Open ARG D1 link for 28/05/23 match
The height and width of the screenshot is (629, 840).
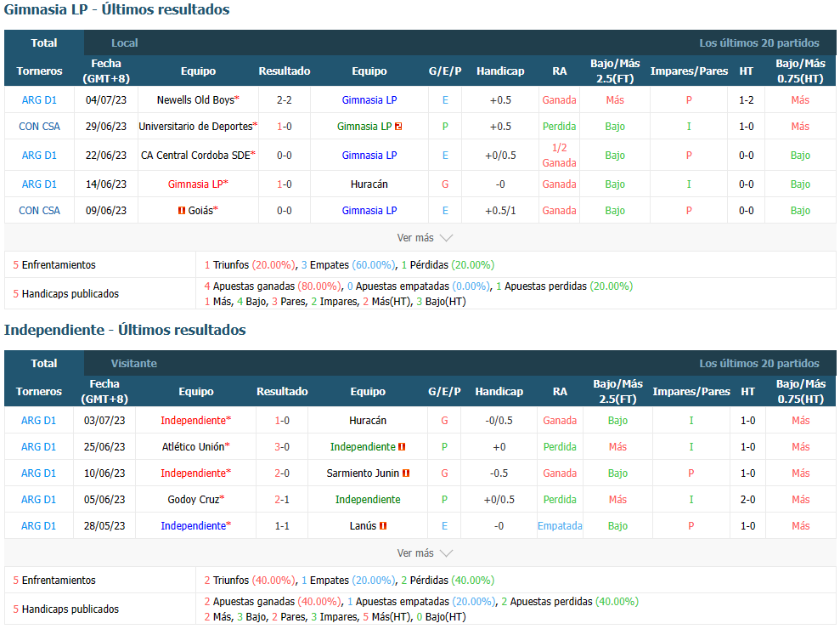click(38, 526)
